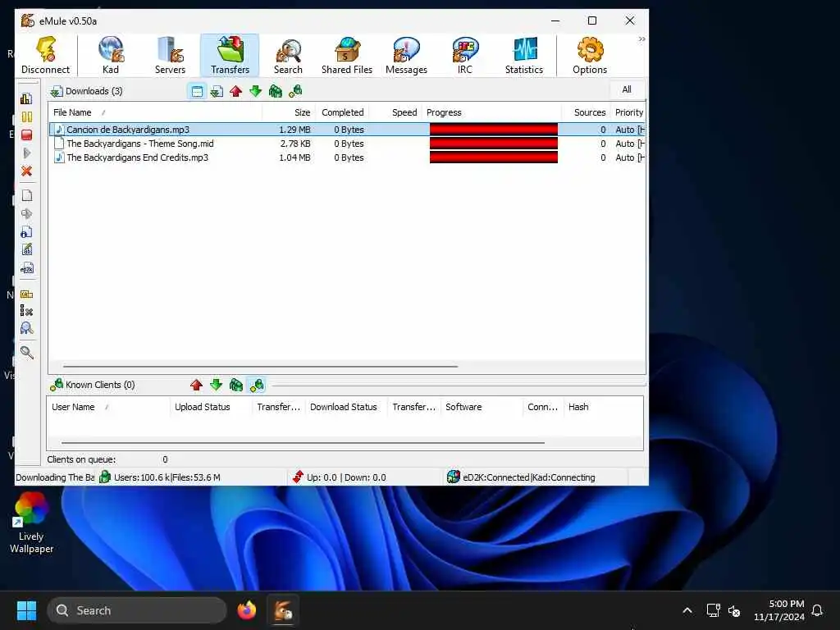Stop download using red stop icon
The width and height of the screenshot is (840, 630).
26,135
